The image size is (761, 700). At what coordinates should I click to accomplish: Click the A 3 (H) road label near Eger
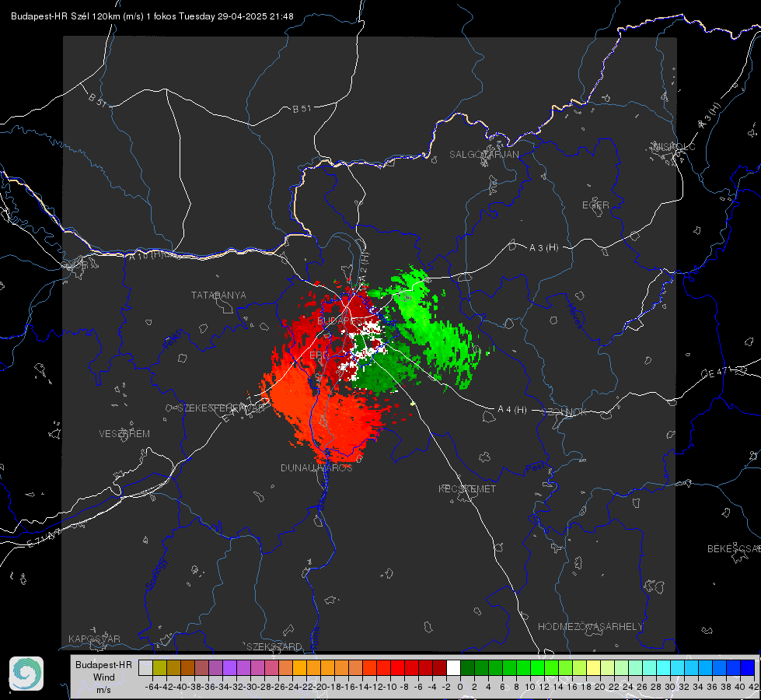coord(543,248)
